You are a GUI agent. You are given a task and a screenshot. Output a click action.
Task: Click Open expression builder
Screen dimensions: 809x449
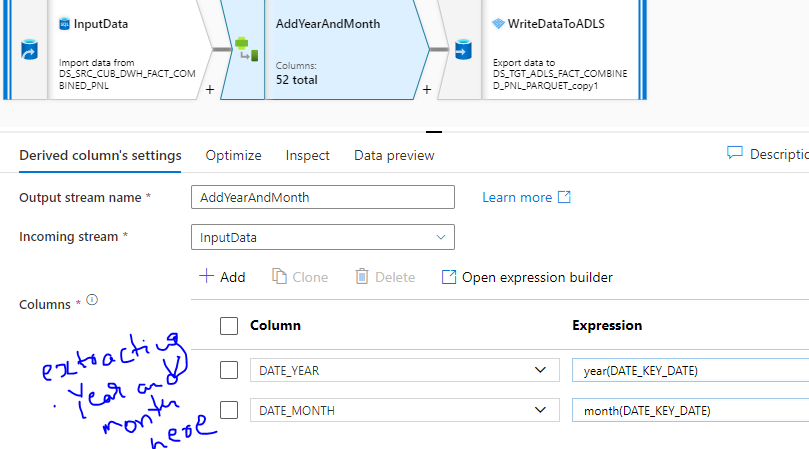click(x=537, y=277)
